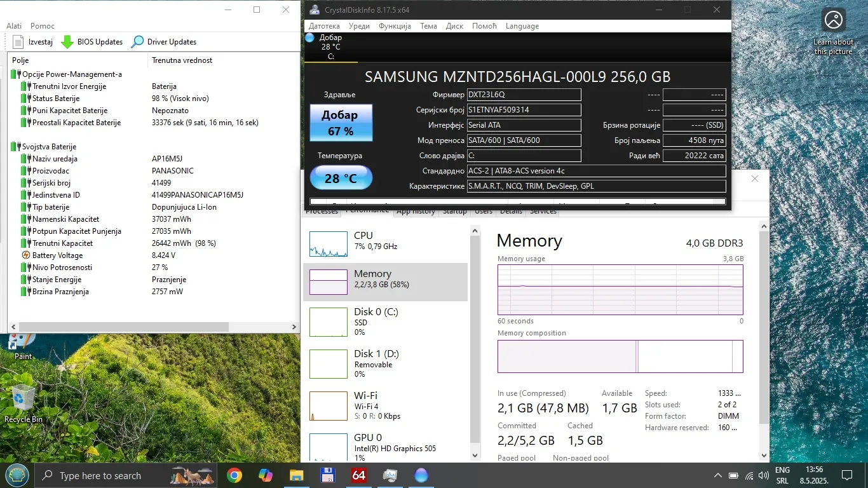Click the taskbar clock showing 13:56
Viewport: 868px width, 488px height.
813,475
